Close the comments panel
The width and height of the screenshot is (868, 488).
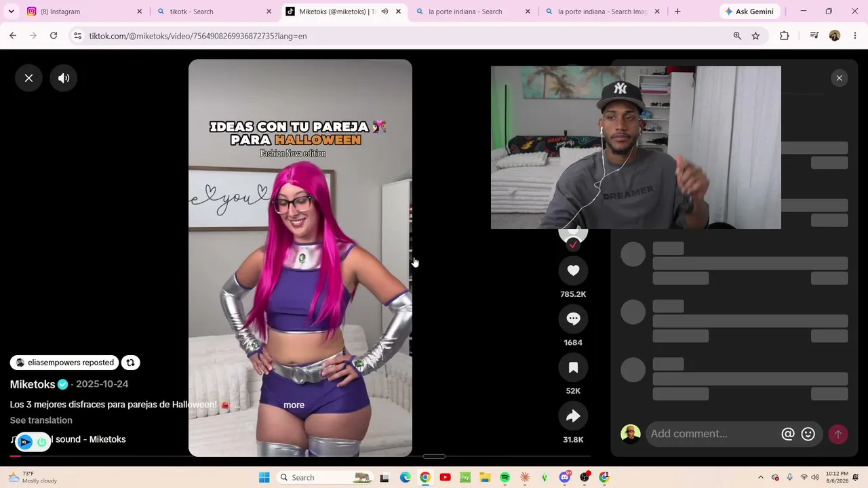pos(839,78)
